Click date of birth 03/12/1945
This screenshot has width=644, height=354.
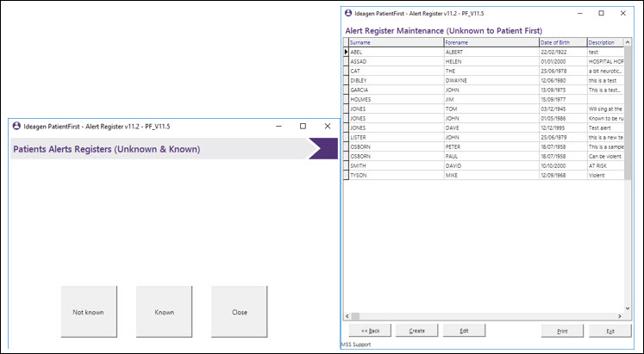coord(563,109)
